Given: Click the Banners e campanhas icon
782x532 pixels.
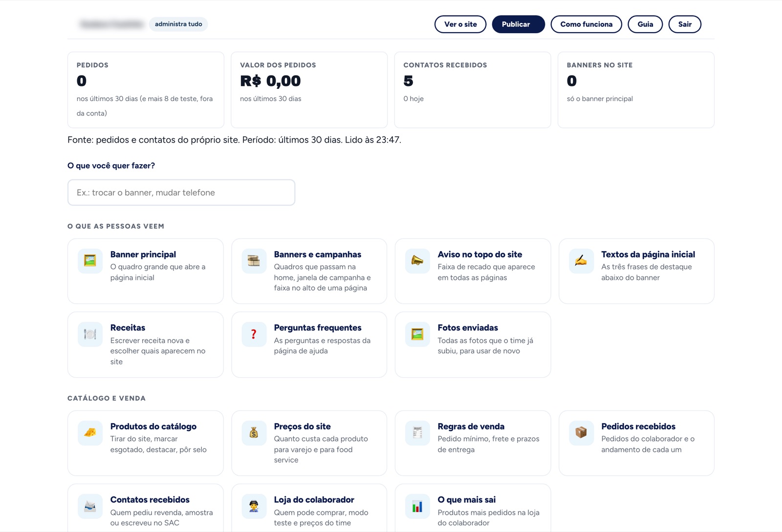Looking at the screenshot, I should (254, 260).
